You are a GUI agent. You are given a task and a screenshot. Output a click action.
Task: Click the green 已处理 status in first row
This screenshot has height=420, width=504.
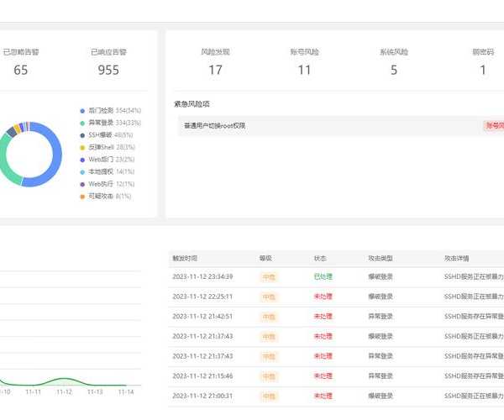(323, 276)
